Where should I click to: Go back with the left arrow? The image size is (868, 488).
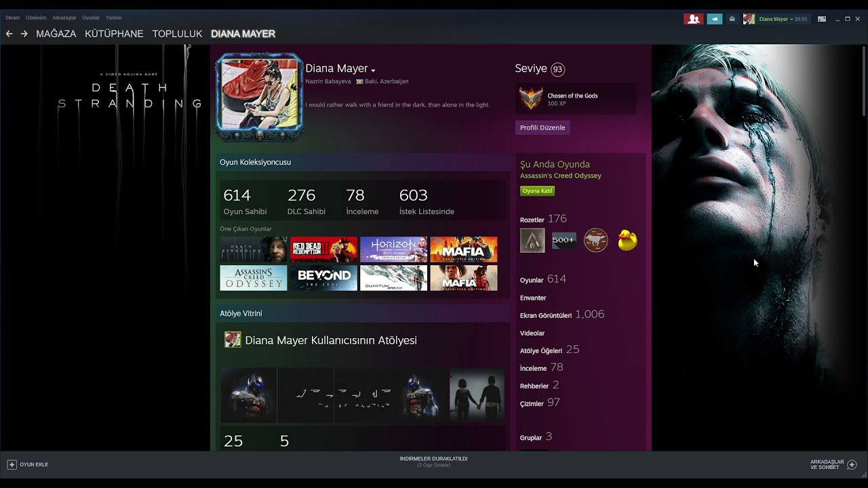coord(9,34)
